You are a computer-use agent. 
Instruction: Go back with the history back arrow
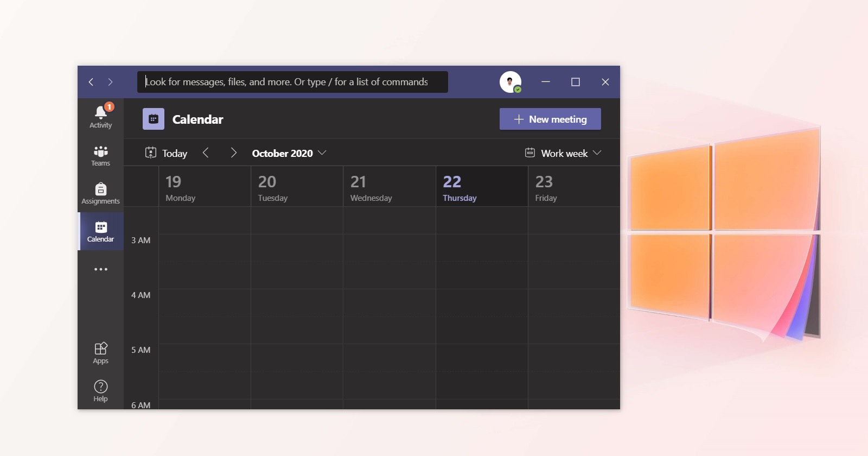91,82
